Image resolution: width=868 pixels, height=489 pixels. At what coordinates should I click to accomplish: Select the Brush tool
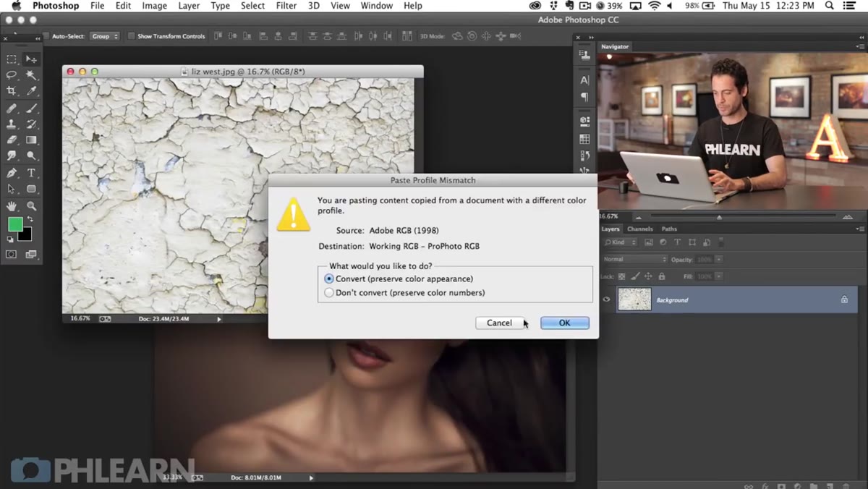(31, 109)
